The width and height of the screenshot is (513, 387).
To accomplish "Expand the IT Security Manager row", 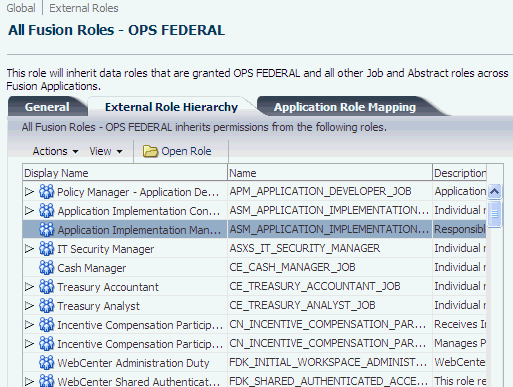I will [29, 248].
